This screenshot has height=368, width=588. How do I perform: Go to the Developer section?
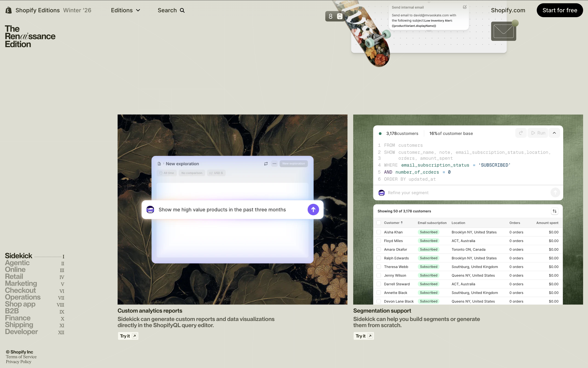[21, 332]
